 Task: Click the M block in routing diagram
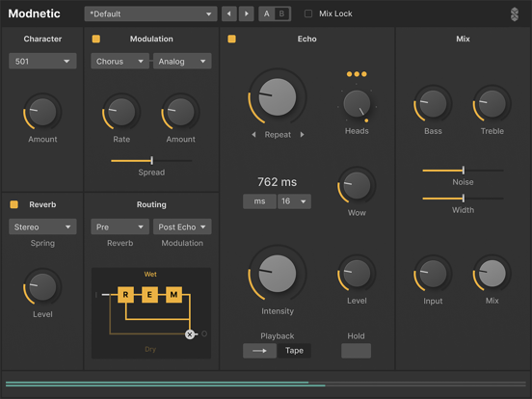coord(173,295)
